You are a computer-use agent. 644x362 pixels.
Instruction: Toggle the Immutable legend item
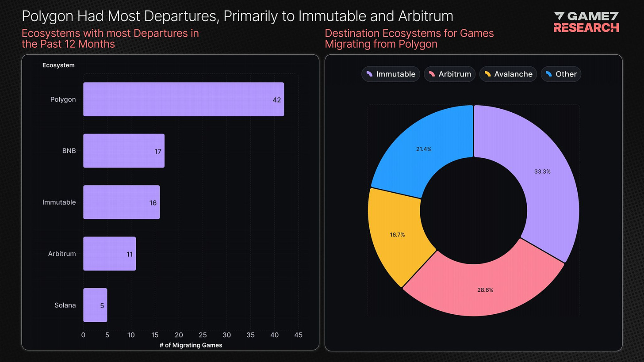[x=391, y=74]
